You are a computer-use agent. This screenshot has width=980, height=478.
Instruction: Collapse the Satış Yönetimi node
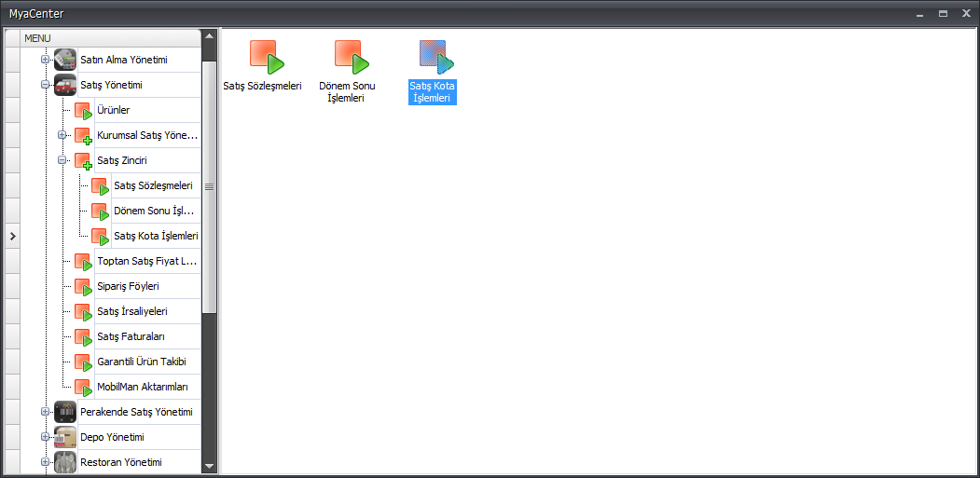click(x=45, y=85)
